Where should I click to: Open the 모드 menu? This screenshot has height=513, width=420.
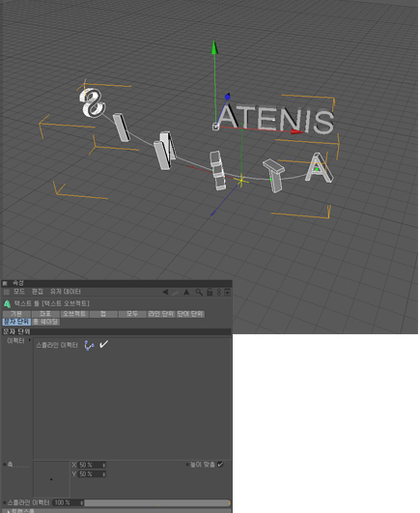[x=19, y=292]
